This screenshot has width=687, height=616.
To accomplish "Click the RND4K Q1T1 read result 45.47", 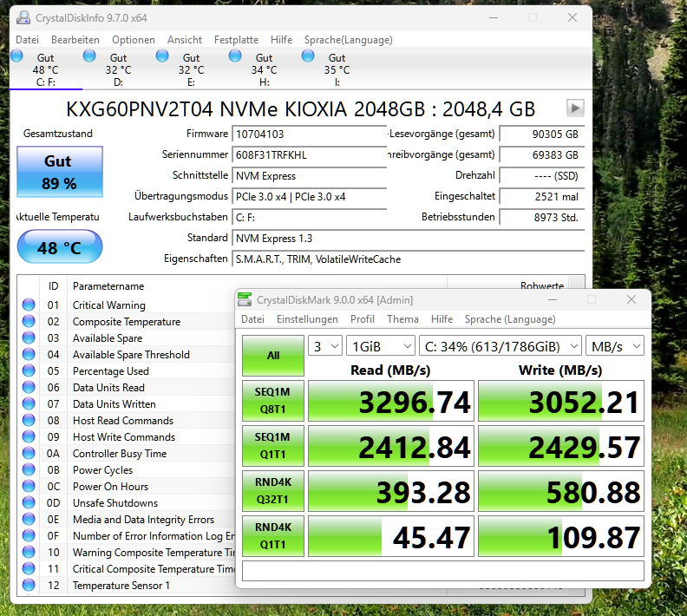I will 391,536.
